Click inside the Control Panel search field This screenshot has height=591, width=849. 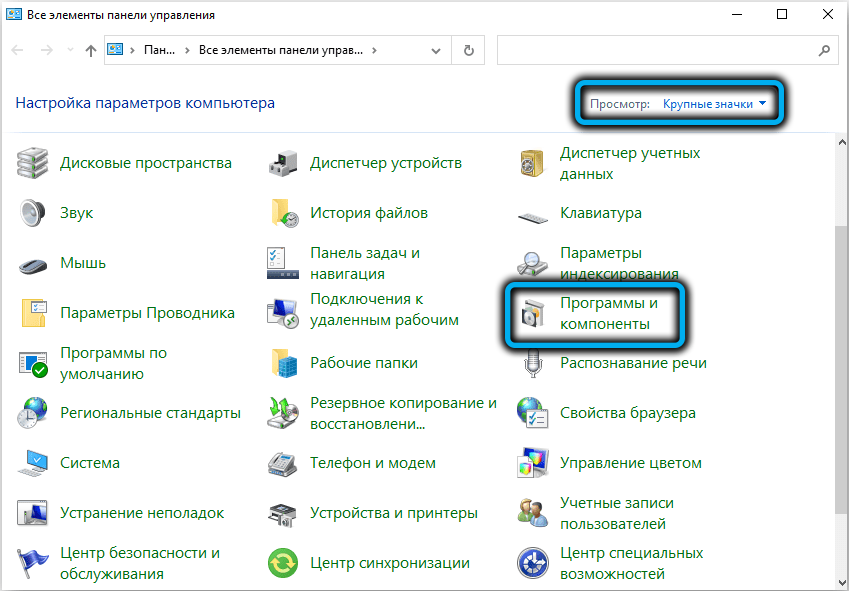coord(655,50)
